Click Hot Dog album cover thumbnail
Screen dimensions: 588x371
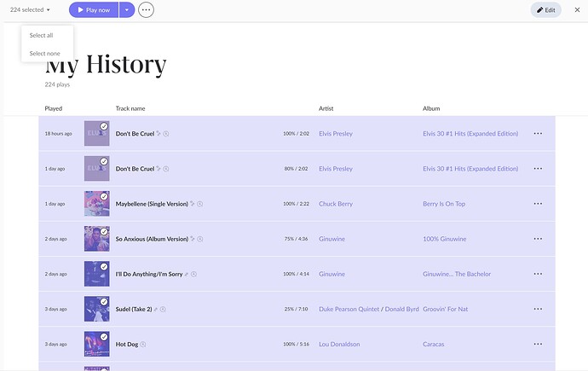point(97,344)
